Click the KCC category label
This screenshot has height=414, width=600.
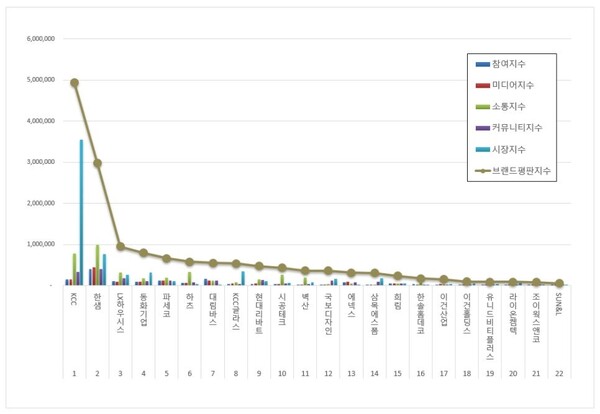tap(74, 299)
